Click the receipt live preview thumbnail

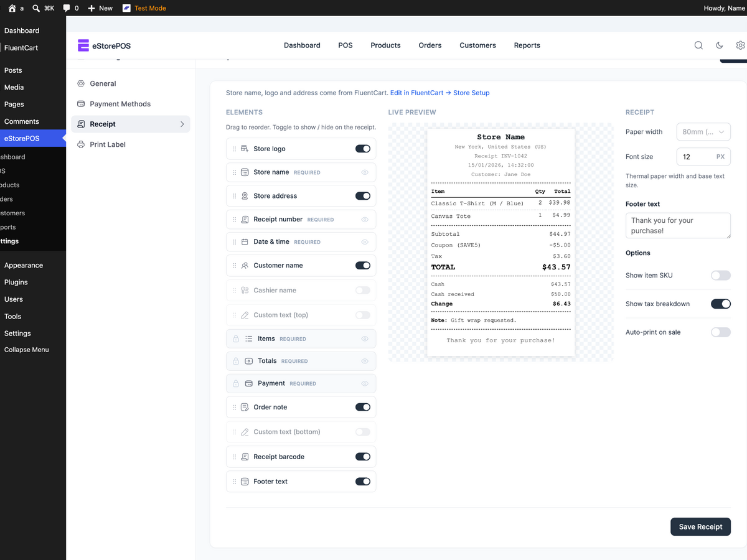point(500,243)
